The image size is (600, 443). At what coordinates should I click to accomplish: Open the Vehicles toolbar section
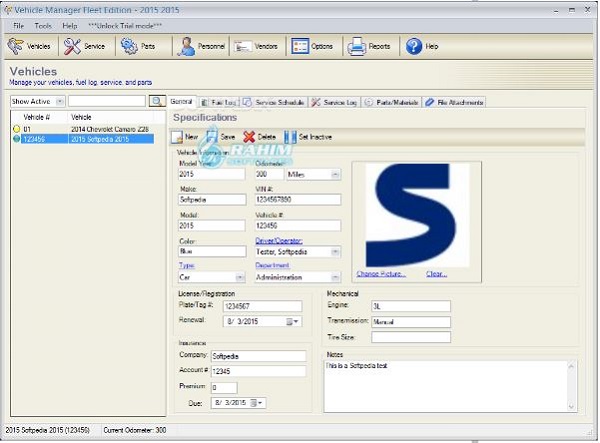[29, 46]
